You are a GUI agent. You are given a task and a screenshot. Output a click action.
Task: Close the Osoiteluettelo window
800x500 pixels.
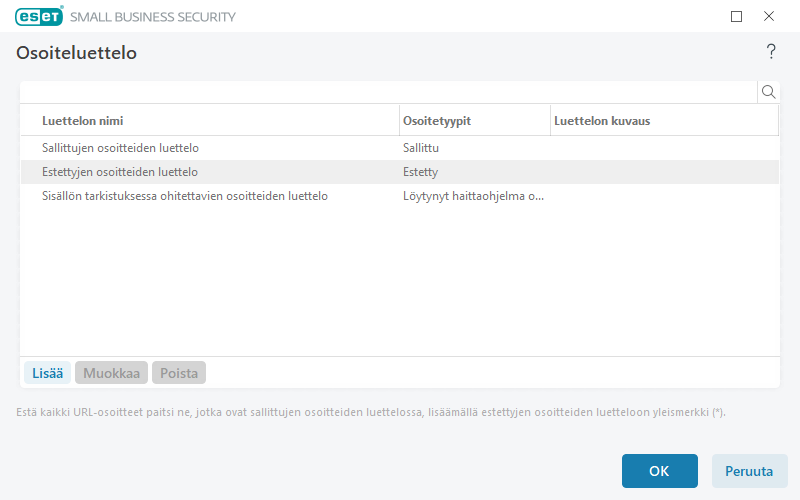click(x=769, y=16)
